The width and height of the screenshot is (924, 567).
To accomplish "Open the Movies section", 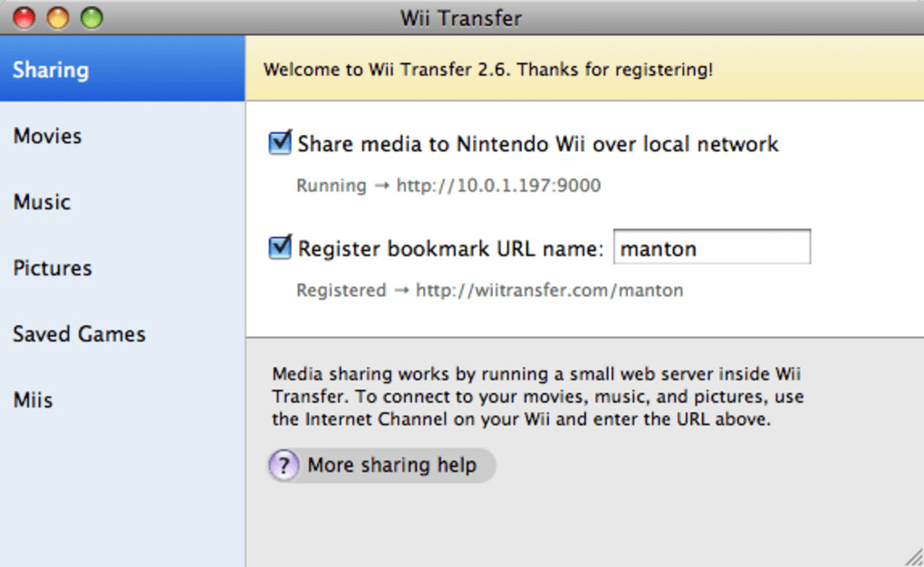I will click(x=47, y=136).
